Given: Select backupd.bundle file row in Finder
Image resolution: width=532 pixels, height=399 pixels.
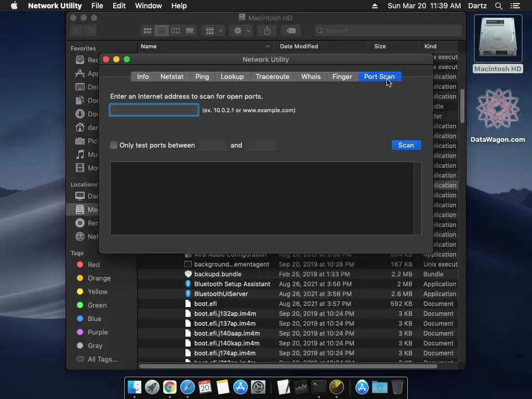Looking at the screenshot, I should pyautogui.click(x=298, y=274).
